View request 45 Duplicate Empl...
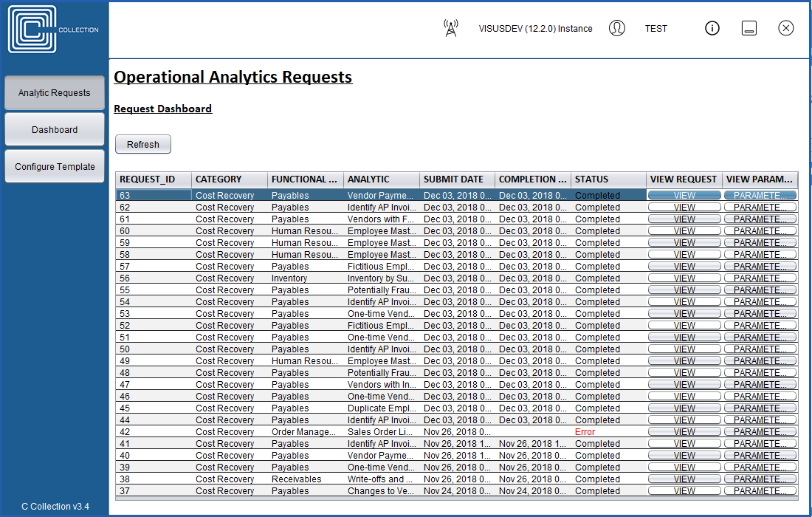Screen dimensions: 812x517 coord(684,408)
